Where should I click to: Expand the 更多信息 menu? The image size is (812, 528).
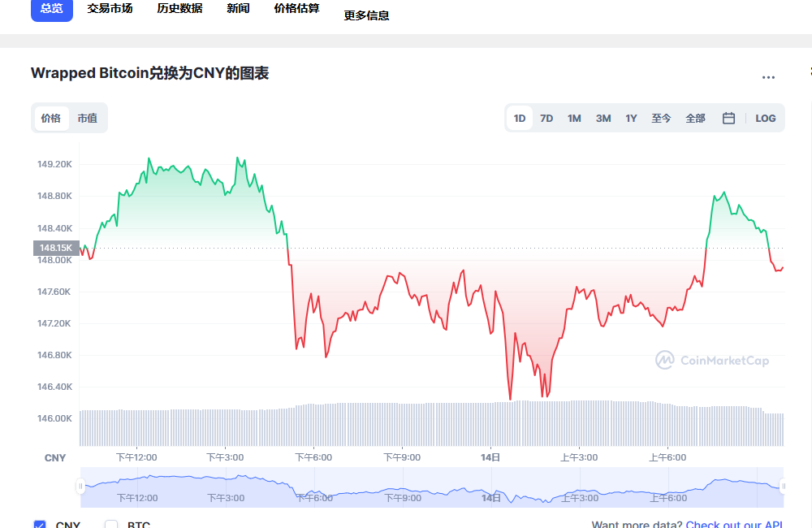point(367,15)
